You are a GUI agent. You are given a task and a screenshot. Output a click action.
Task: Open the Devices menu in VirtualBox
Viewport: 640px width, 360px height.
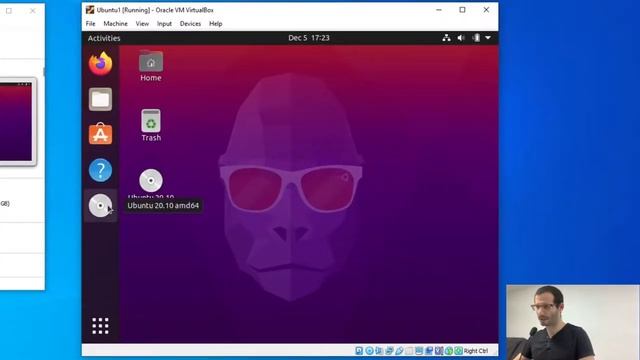[x=190, y=24]
